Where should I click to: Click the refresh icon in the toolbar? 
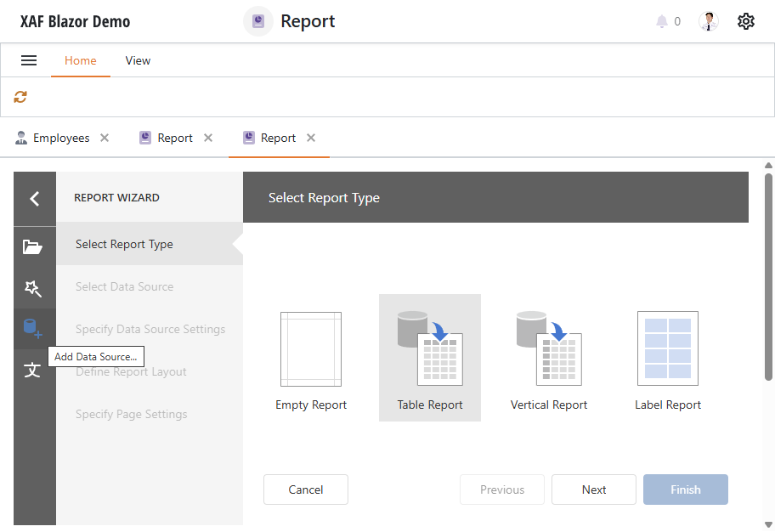click(20, 96)
